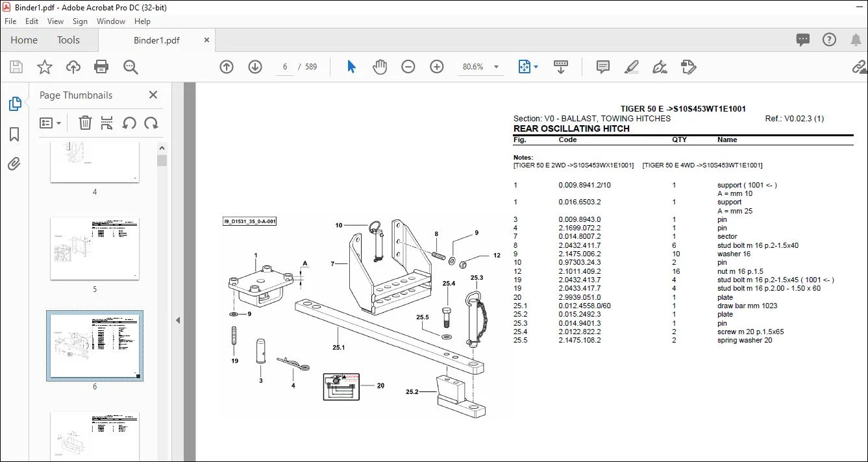Close the Binder1.pdf tab
Screen dimensions: 868x462
pos(206,40)
